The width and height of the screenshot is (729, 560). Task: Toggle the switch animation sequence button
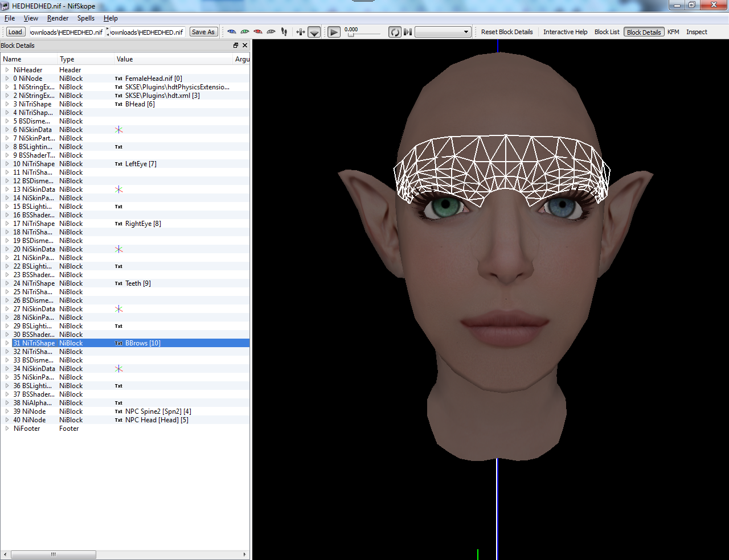pyautogui.click(x=408, y=32)
